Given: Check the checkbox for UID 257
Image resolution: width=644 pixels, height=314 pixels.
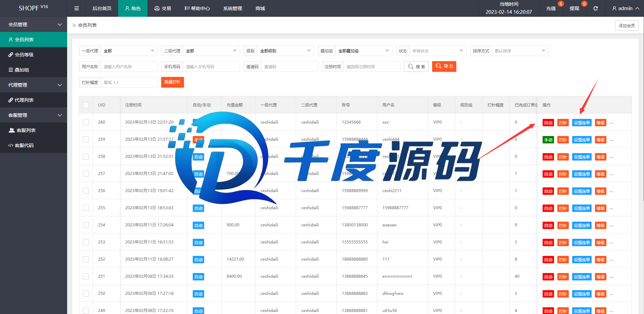Looking at the screenshot, I should (86, 174).
